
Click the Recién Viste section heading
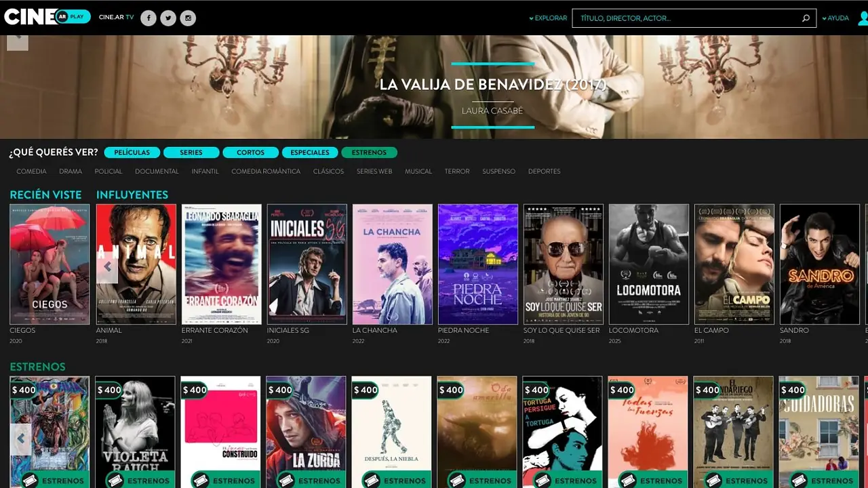[45, 195]
